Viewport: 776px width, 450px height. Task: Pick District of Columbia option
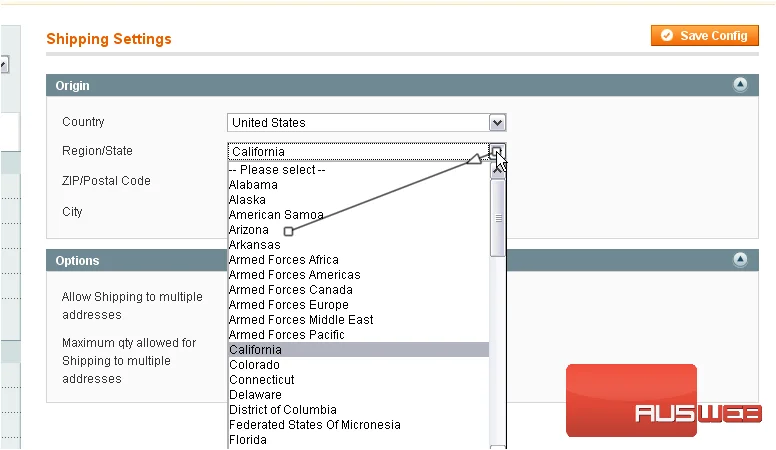click(x=358, y=410)
